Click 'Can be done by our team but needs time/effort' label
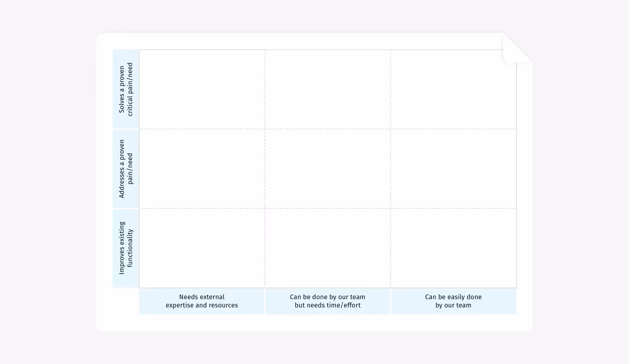Image resolution: width=629 pixels, height=364 pixels. [x=327, y=301]
